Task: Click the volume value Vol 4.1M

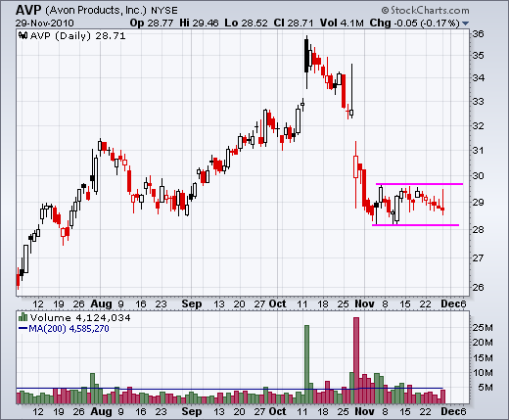Action: pos(342,23)
